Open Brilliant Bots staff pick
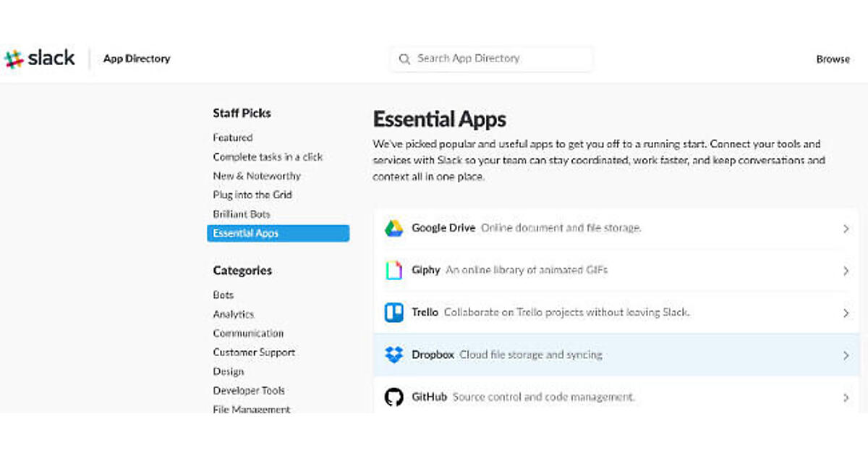Image resolution: width=868 pixels, height=456 pixels. click(x=241, y=214)
